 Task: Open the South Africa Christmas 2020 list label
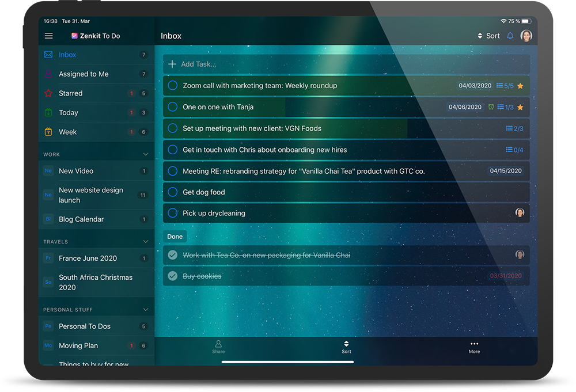(x=96, y=282)
